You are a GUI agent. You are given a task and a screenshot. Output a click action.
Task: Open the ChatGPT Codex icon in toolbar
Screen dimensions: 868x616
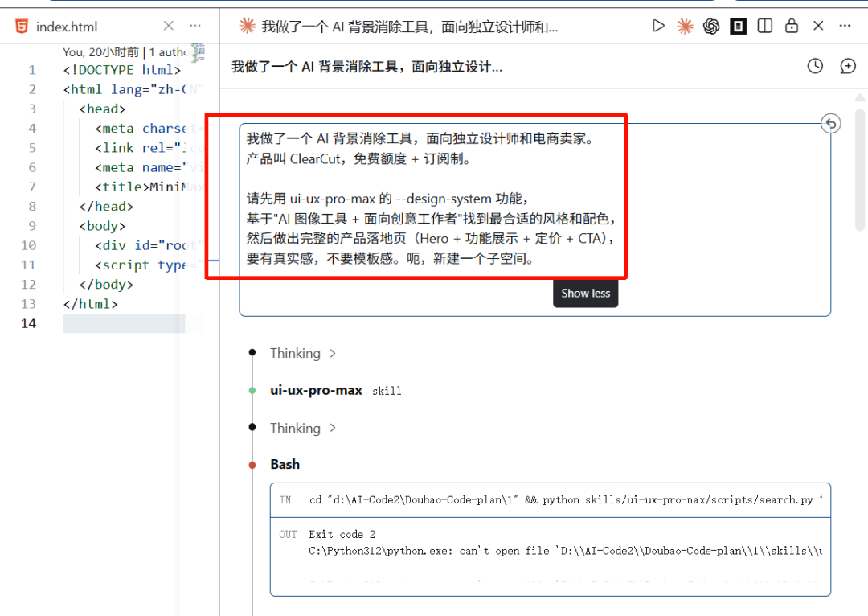[x=711, y=26]
